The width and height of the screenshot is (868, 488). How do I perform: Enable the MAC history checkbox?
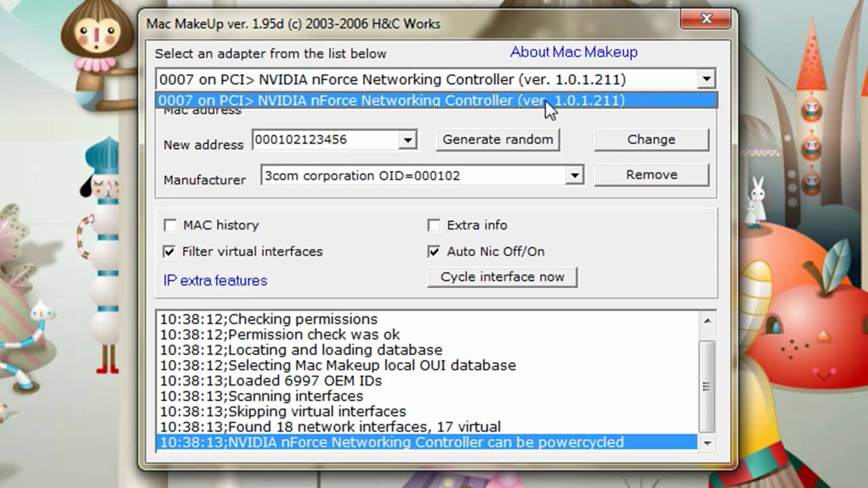click(170, 225)
